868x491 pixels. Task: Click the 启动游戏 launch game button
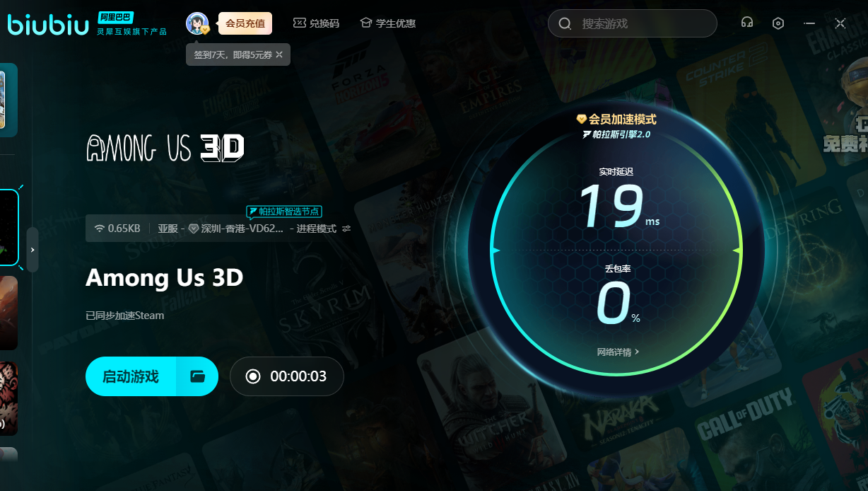tap(131, 376)
